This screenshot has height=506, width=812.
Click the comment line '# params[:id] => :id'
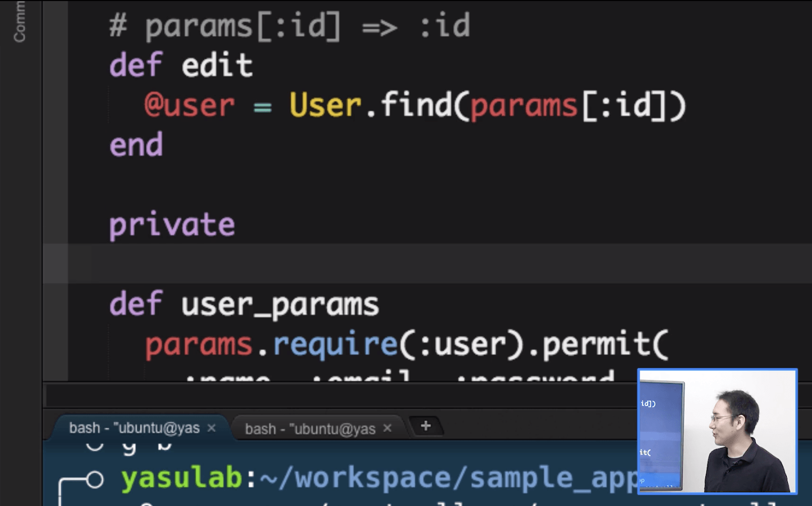(x=289, y=26)
